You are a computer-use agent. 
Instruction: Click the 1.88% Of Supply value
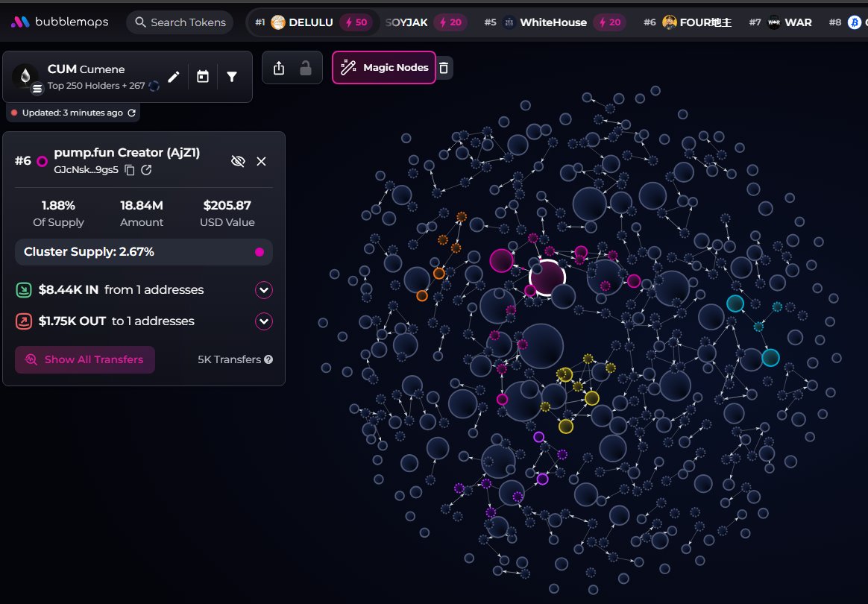58,205
